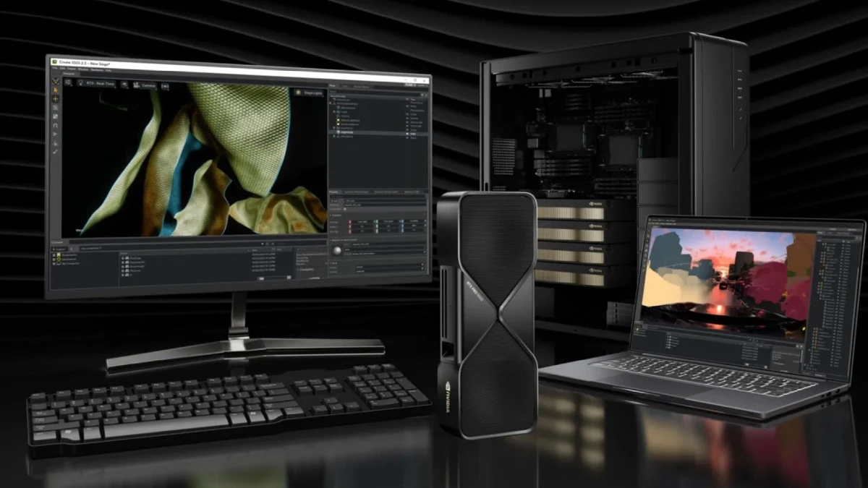Switch to the Stage panel tab

pos(332,85)
